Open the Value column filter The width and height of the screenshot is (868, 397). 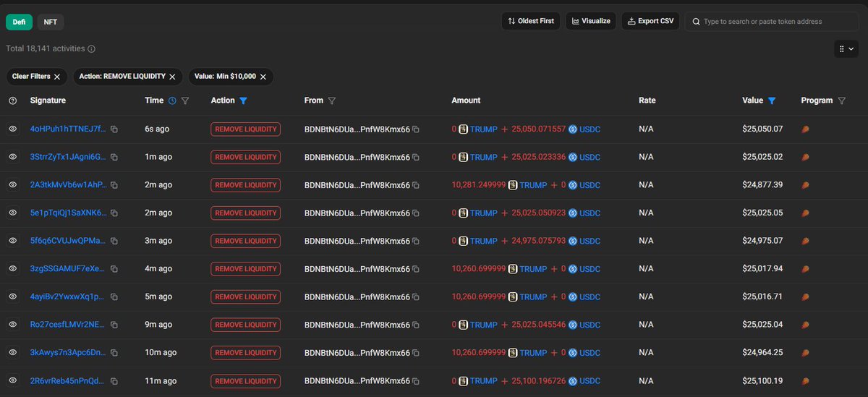click(x=772, y=101)
